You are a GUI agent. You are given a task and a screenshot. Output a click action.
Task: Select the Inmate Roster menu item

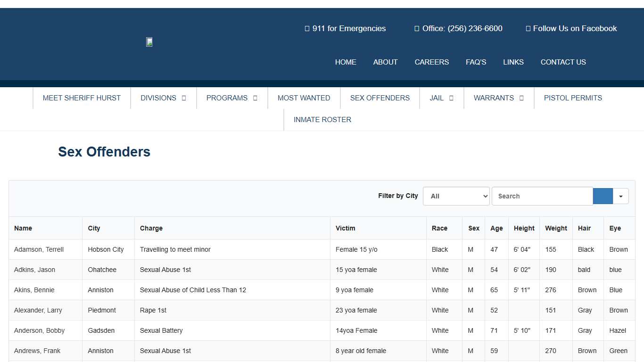322,120
